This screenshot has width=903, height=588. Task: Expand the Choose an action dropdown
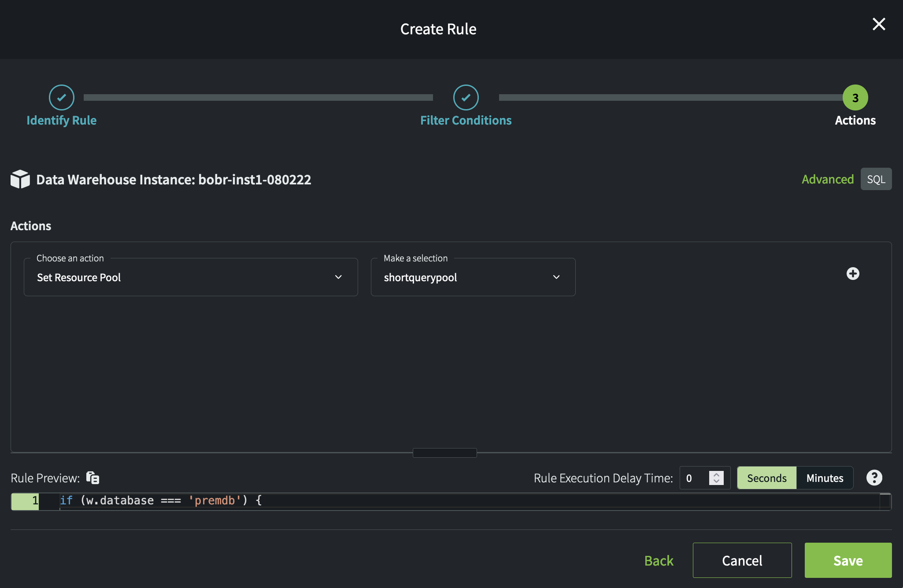coord(191,277)
